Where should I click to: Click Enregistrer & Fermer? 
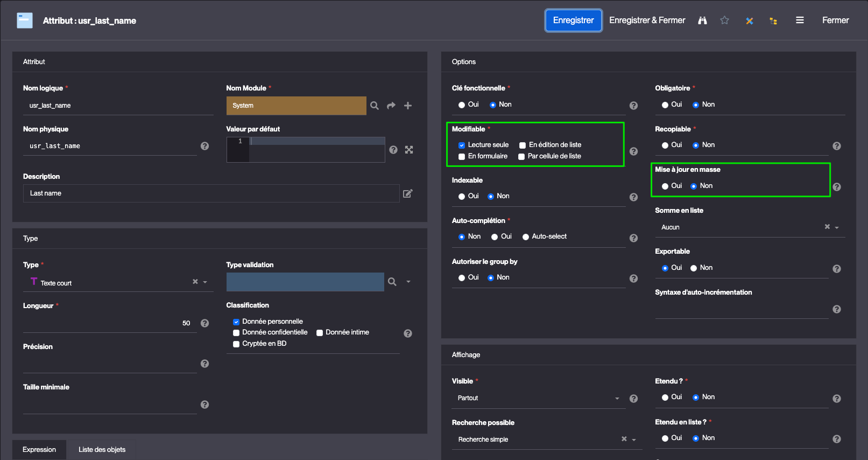pos(647,20)
